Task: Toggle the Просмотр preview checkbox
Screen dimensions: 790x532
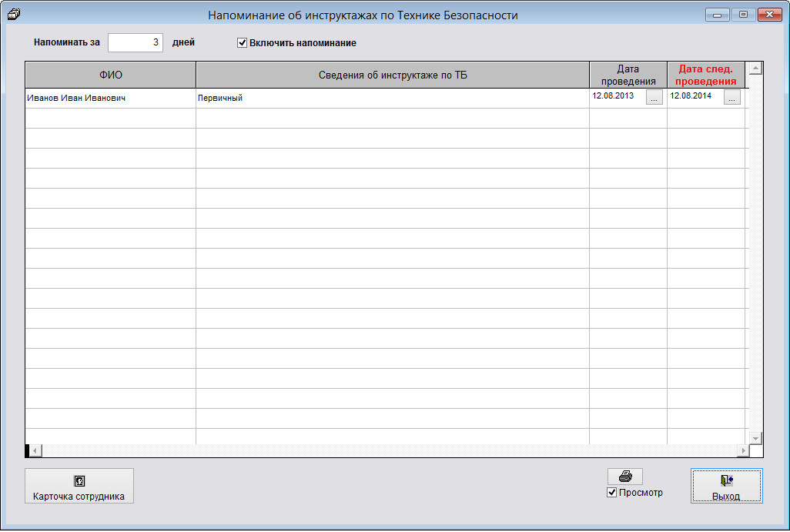Action: (x=611, y=492)
